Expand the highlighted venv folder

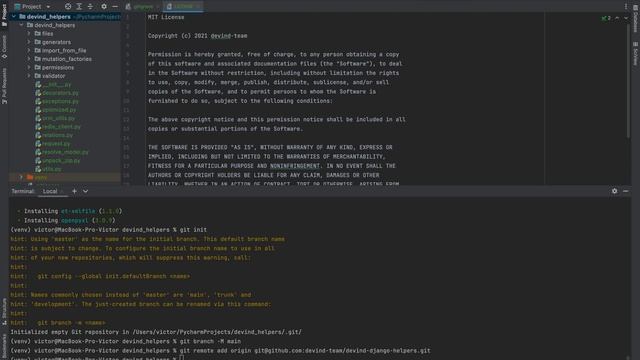[x=22, y=177]
